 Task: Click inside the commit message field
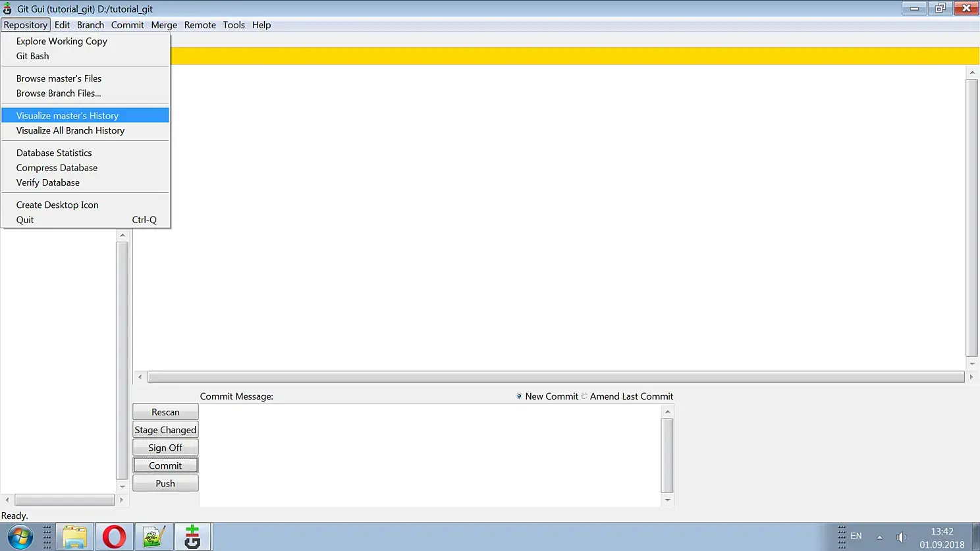click(x=430, y=456)
